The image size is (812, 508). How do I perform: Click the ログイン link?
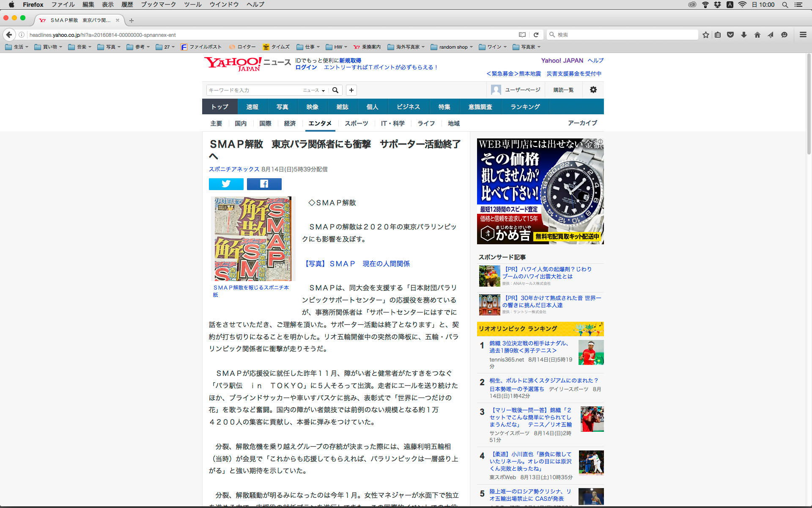(306, 67)
